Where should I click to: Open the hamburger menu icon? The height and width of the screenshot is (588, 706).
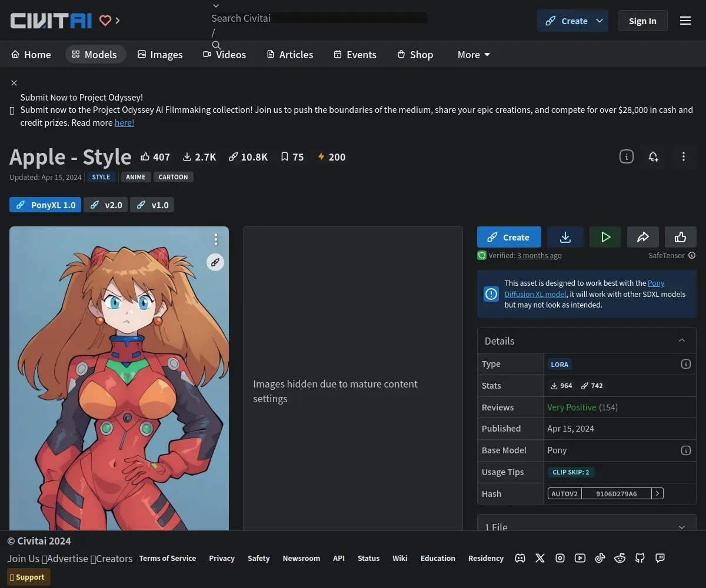[685, 21]
